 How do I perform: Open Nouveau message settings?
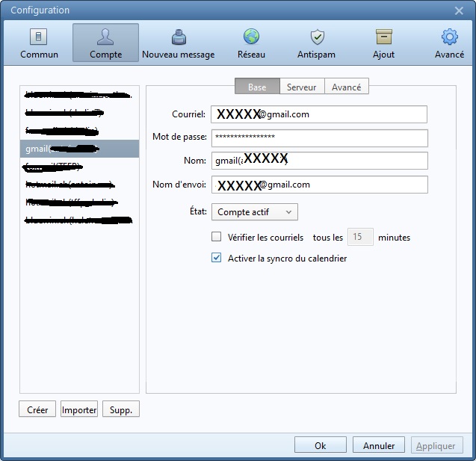pos(178,43)
